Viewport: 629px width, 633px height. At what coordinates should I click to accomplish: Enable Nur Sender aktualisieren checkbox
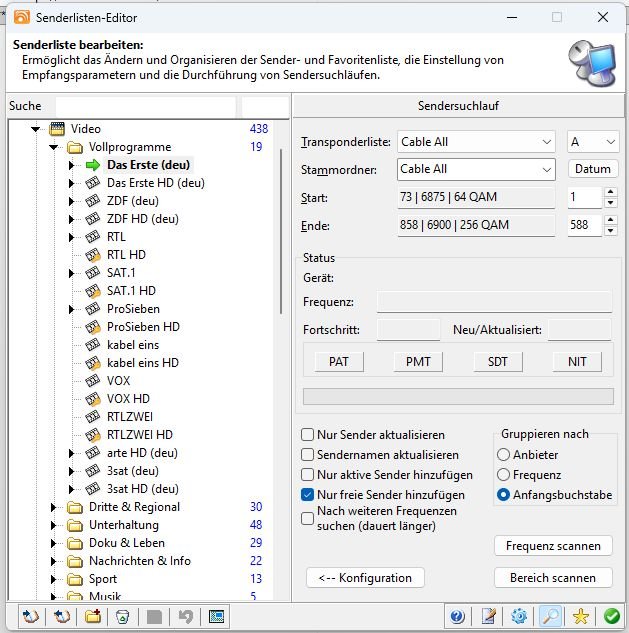click(x=307, y=434)
